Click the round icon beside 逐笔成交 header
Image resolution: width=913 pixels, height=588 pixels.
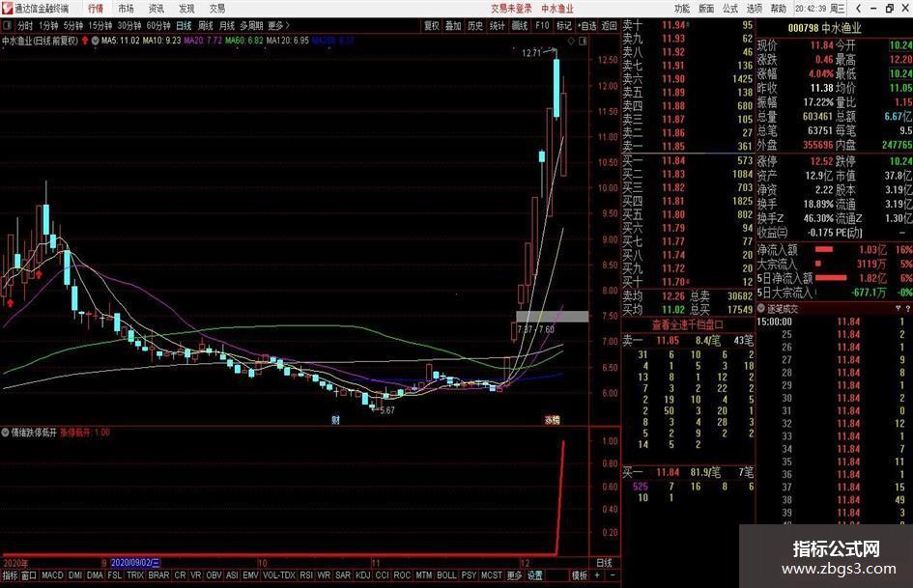761,309
